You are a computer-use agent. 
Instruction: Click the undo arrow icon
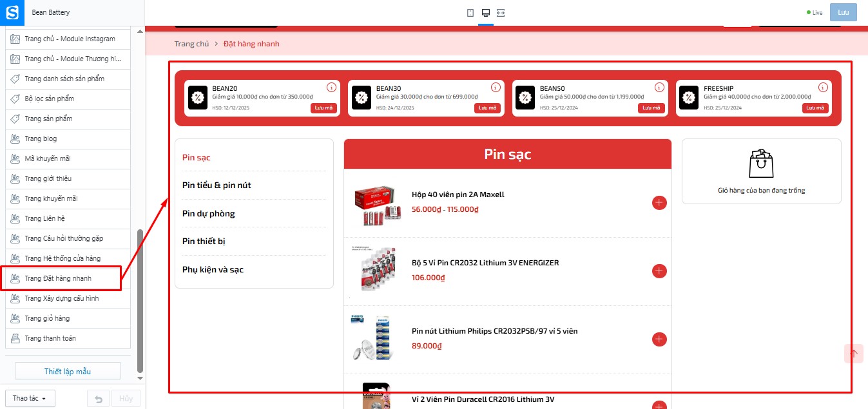[98, 399]
